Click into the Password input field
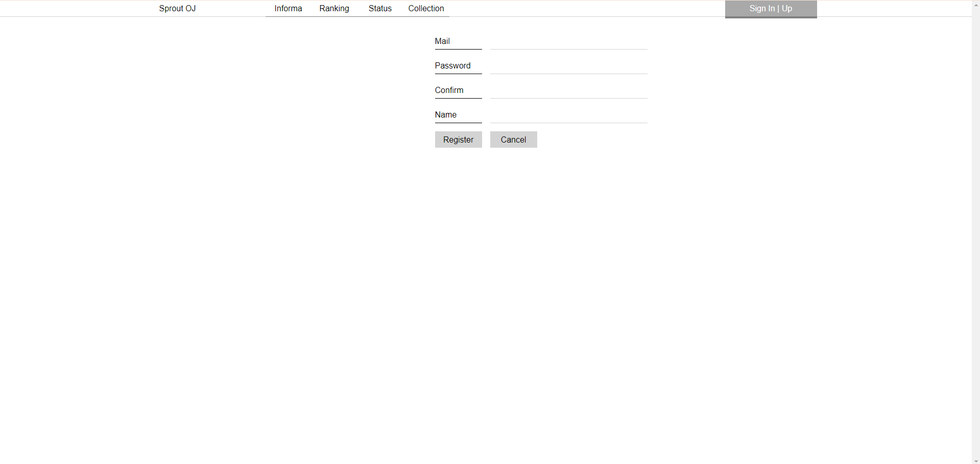Viewport: 980px width, 464px height. 568,66
